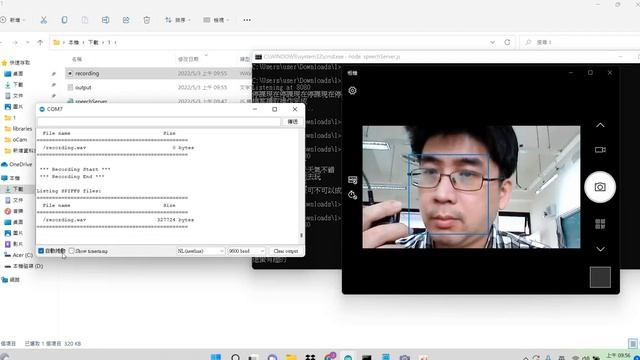Click the clock showing 09:56 in system tray
640x360 pixels.
click(618, 356)
